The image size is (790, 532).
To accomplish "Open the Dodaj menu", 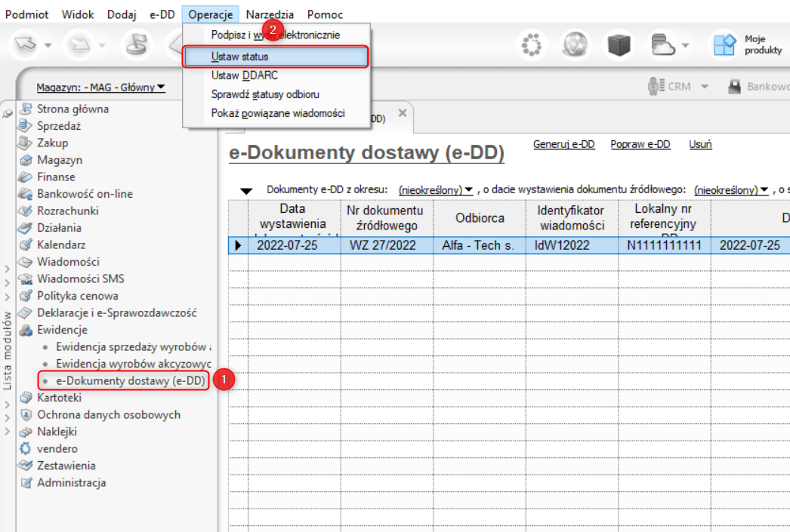I will point(122,14).
